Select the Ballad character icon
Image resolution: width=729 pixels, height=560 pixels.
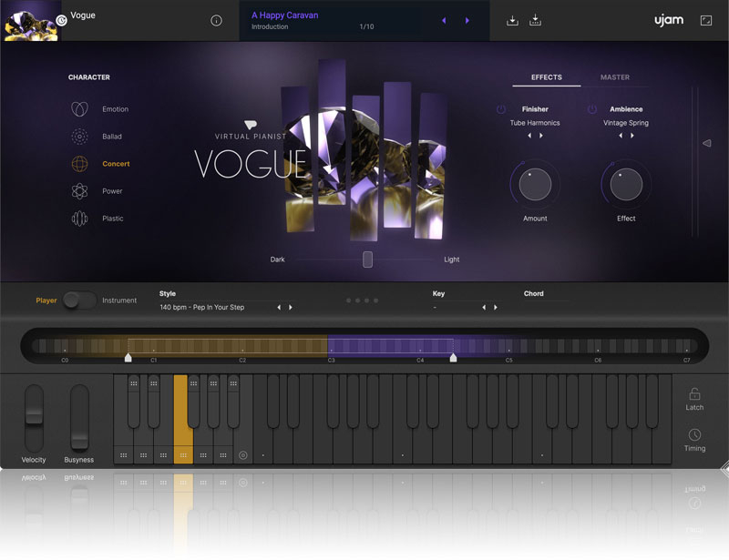[80, 137]
